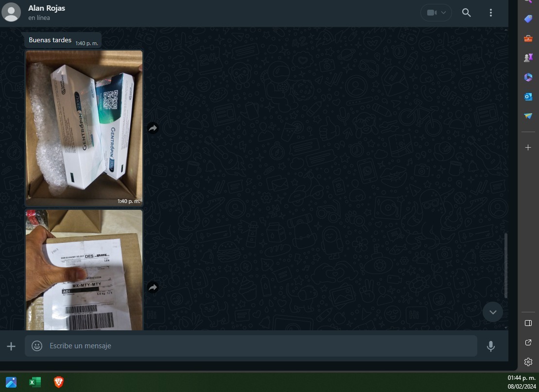The width and height of the screenshot is (539, 392).
Task: Launch Excel from the taskbar
Action: coord(35,382)
